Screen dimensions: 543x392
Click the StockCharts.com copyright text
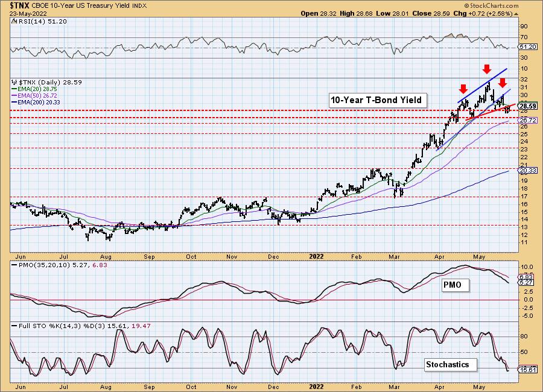tap(491, 5)
